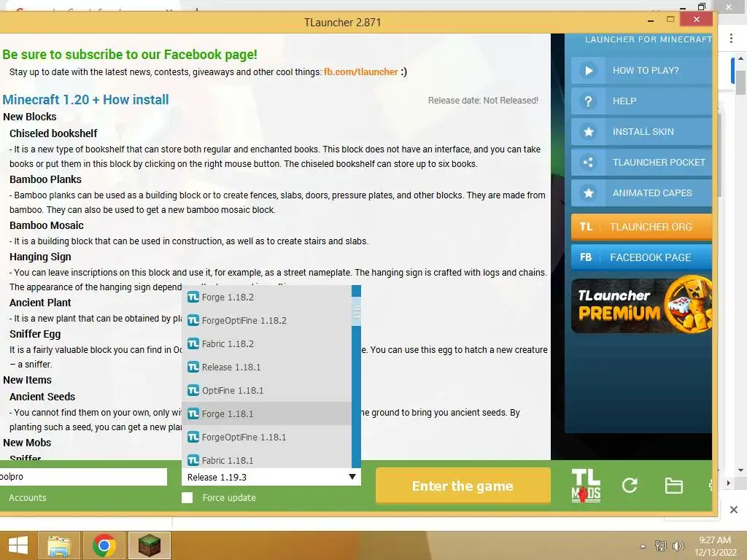Screen dimensions: 747x560
Task: Click Chrome page scrollbar down arrow
Action: [740, 470]
